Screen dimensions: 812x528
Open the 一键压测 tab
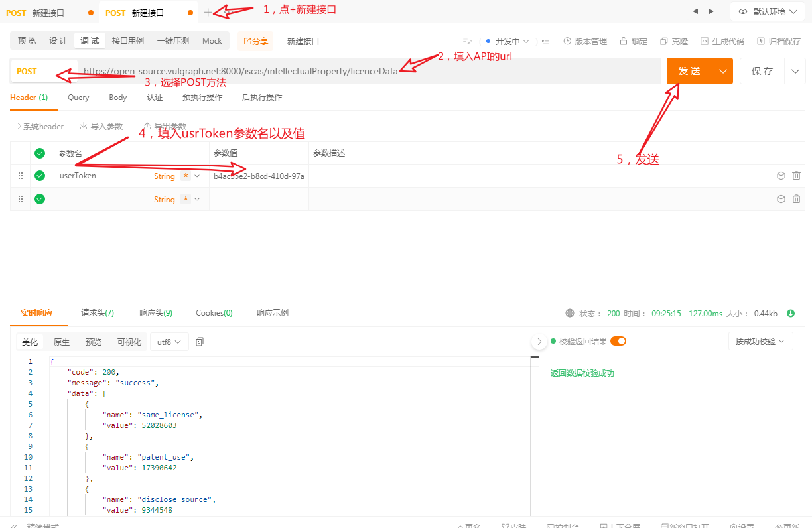pyautogui.click(x=173, y=41)
